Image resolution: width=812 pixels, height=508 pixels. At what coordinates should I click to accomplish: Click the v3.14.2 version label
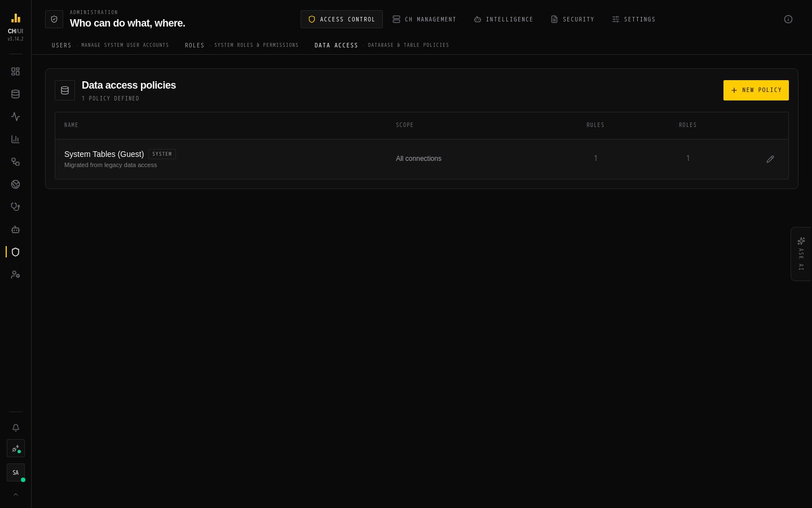[16, 40]
